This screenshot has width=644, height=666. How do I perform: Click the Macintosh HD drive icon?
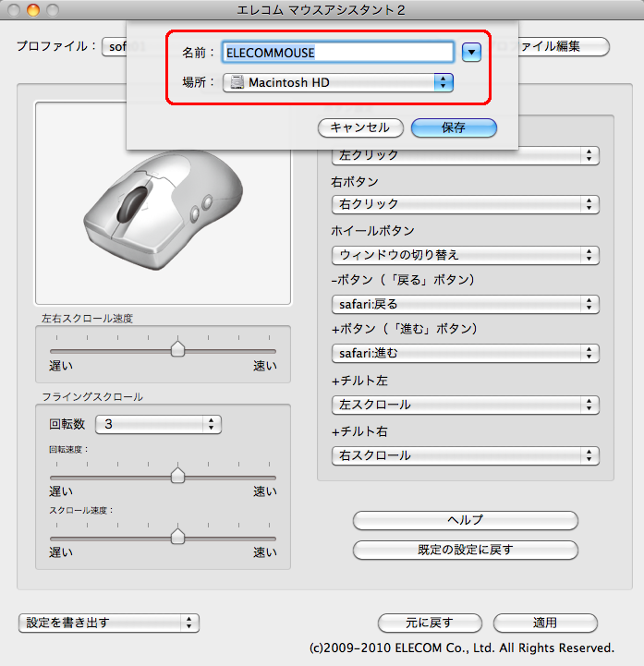tap(237, 82)
